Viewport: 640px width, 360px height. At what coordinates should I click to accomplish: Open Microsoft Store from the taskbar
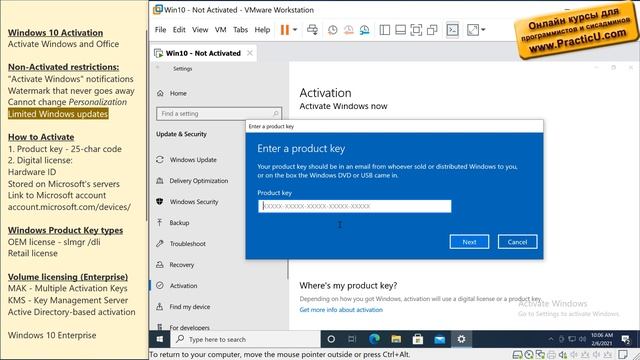pos(418,339)
